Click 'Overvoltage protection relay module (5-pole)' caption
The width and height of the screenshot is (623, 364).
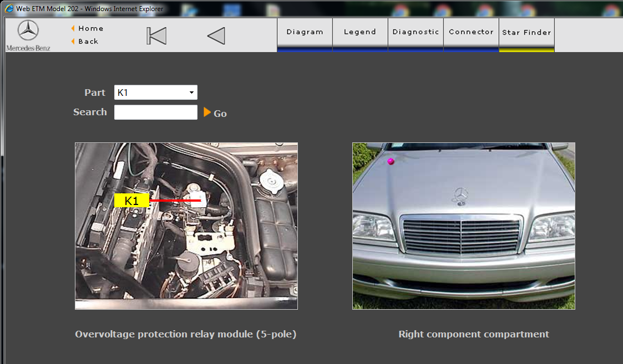pos(185,334)
